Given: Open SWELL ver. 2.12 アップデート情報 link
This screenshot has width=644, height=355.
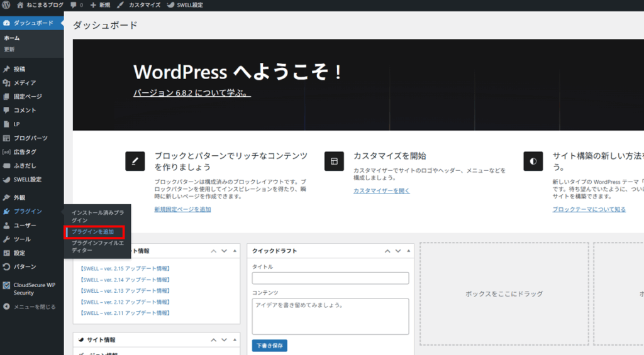Looking at the screenshot, I should (x=125, y=302).
